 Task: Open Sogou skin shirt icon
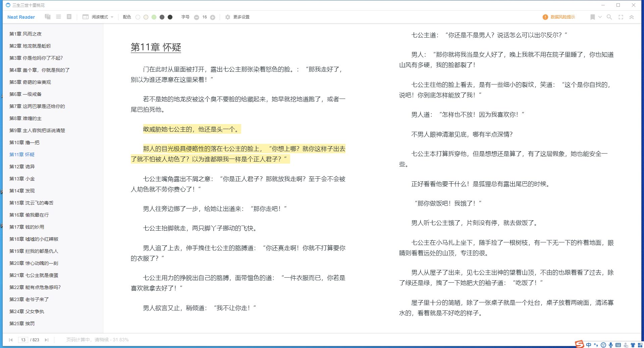[633, 345]
